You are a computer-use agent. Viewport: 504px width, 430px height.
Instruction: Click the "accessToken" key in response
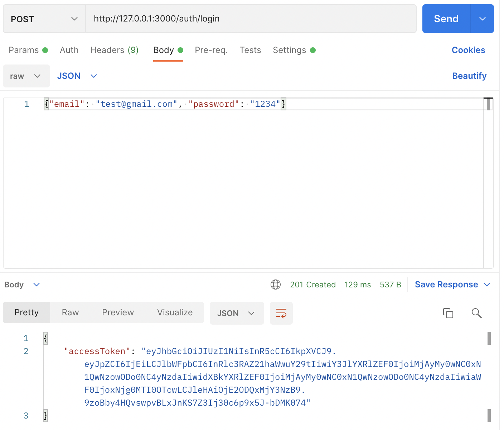tap(97, 351)
